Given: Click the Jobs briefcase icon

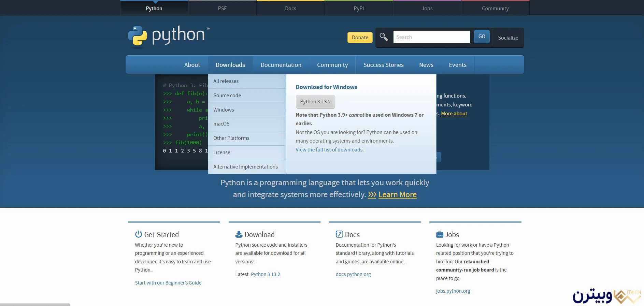Looking at the screenshot, I should click(x=440, y=234).
